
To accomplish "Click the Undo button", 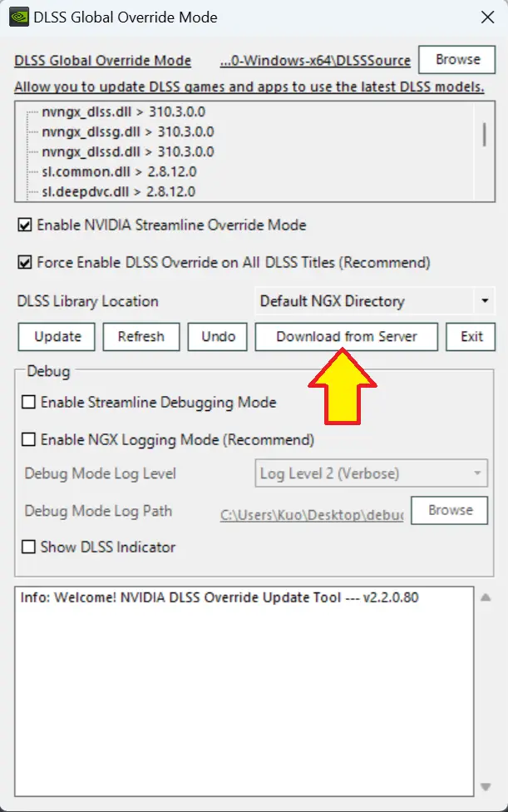I will (x=218, y=337).
